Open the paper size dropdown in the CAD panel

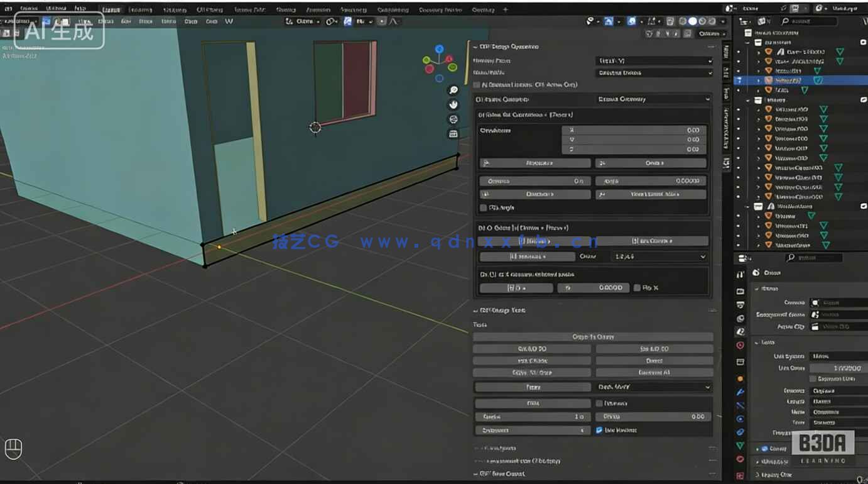[658, 256]
